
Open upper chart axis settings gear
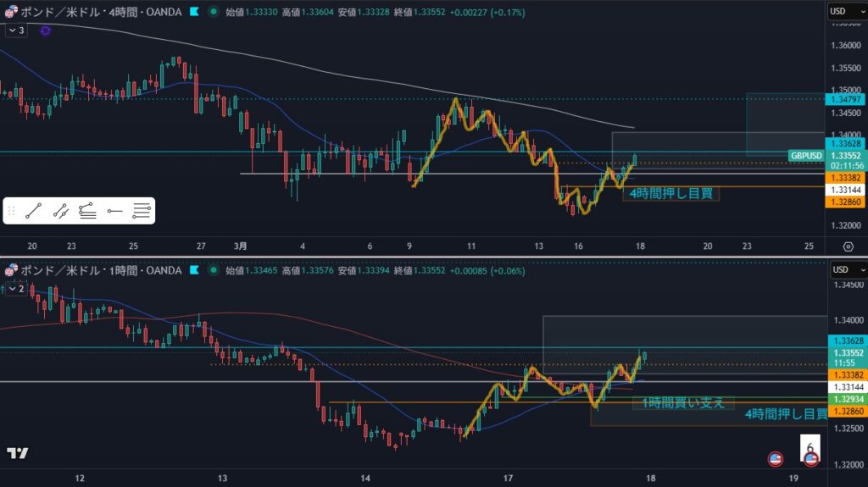[848, 246]
